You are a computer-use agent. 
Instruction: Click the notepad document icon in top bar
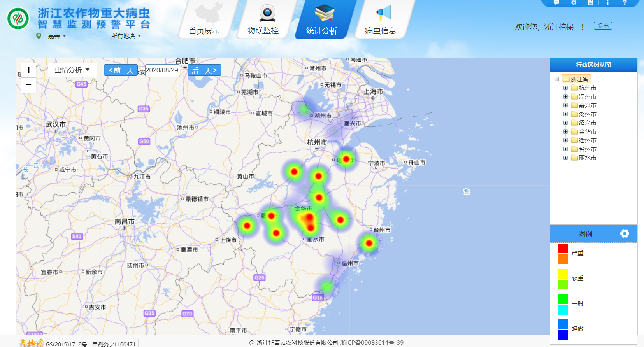(x=590, y=3)
